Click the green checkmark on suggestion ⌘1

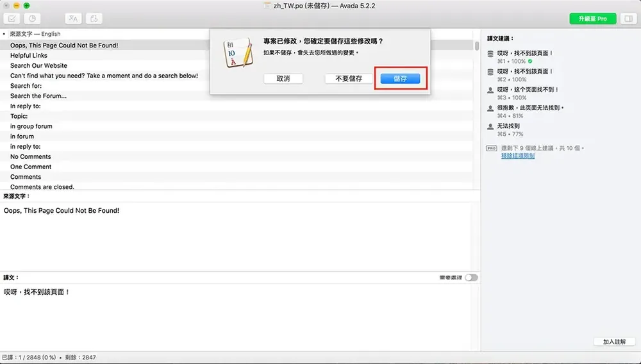pos(530,62)
